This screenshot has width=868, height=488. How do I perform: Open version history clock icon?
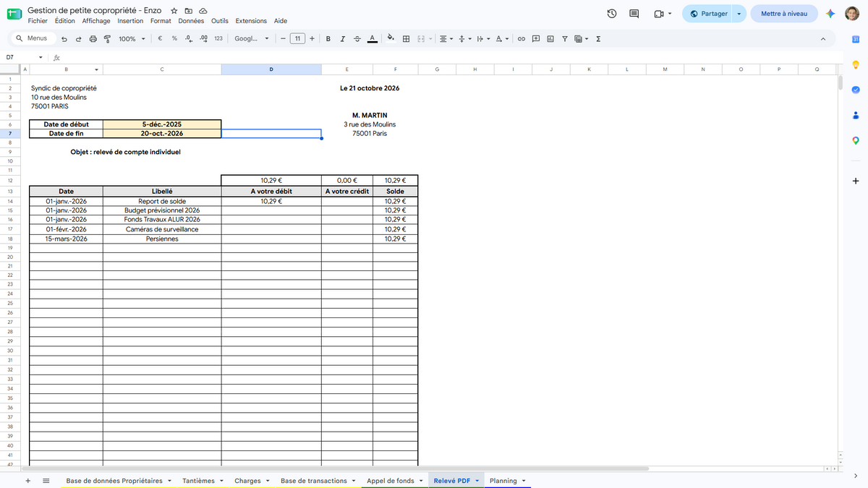pos(611,14)
